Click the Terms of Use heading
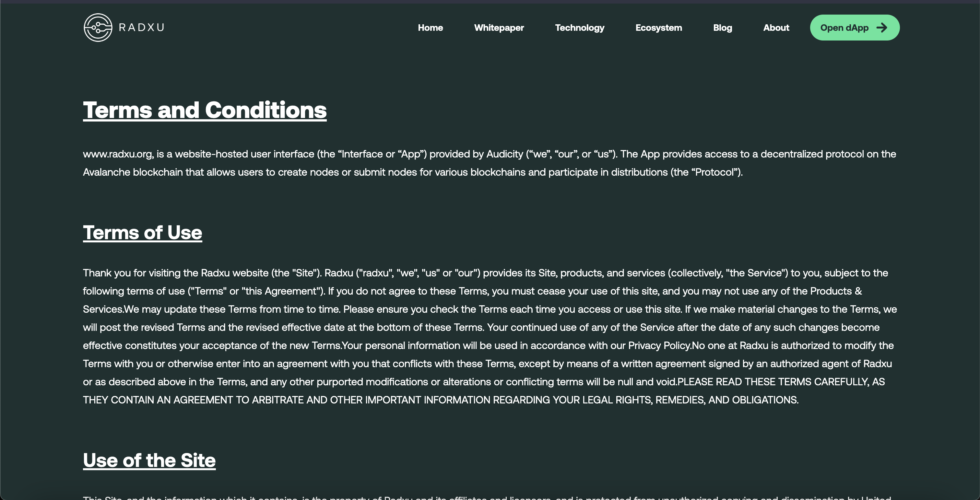The height and width of the screenshot is (500, 980). [x=142, y=232]
